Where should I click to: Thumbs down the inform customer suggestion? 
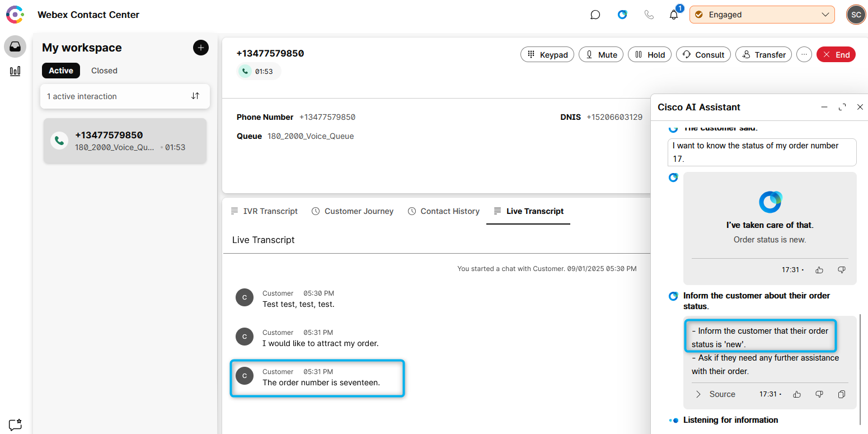pos(819,394)
